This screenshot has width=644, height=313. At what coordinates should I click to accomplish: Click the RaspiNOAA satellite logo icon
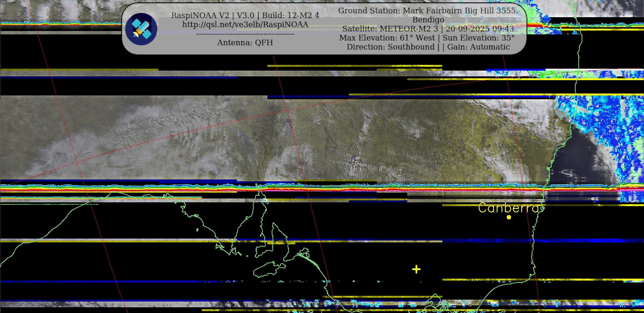coord(141,29)
